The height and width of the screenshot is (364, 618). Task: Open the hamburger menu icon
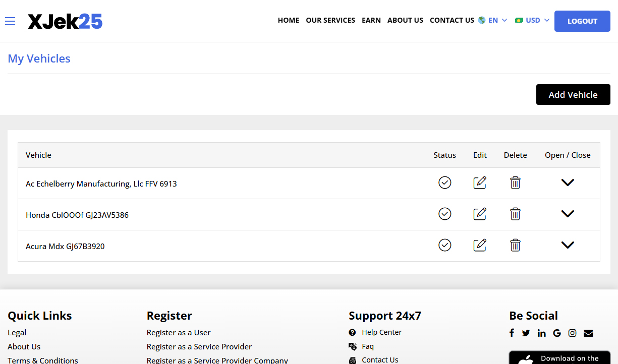pyautogui.click(x=10, y=21)
